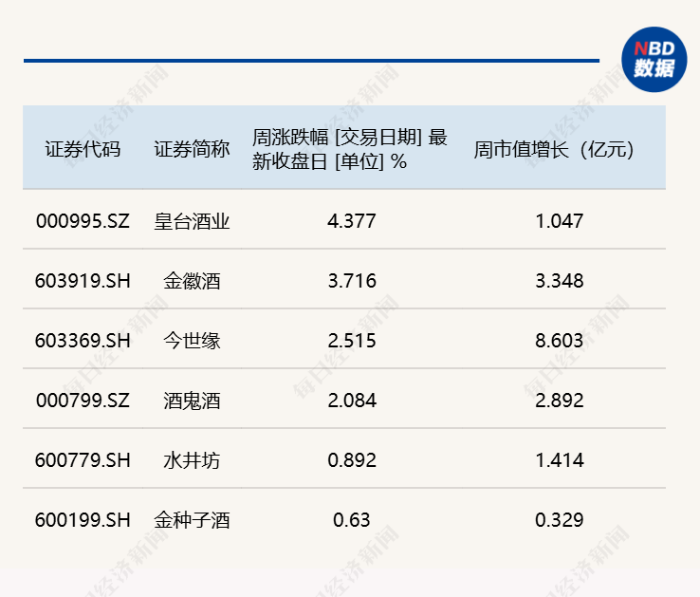Click the stock name 水井坊
Screen dimensions: 700x597
(x=192, y=460)
